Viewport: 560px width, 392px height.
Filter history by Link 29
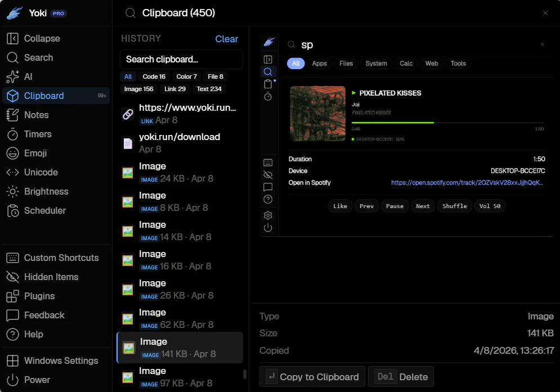click(x=174, y=89)
